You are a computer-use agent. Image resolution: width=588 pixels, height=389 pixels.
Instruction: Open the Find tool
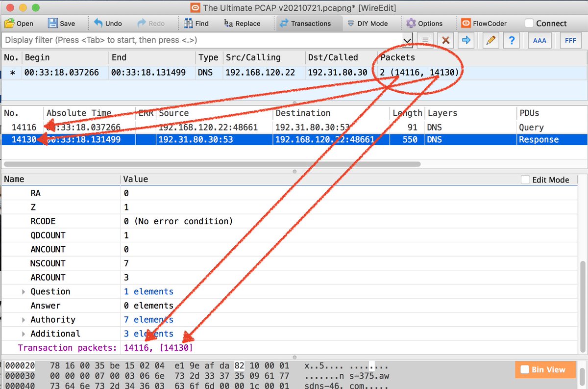(x=196, y=23)
